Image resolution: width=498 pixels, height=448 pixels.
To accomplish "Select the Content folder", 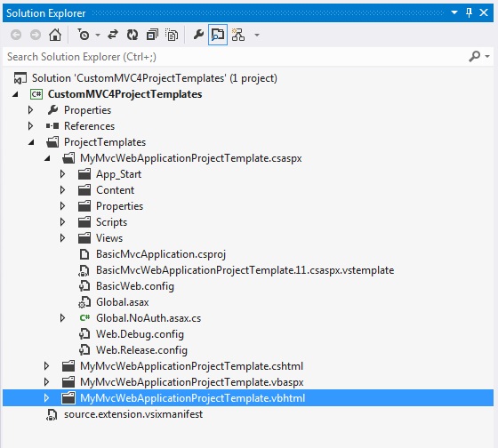I will click(116, 190).
